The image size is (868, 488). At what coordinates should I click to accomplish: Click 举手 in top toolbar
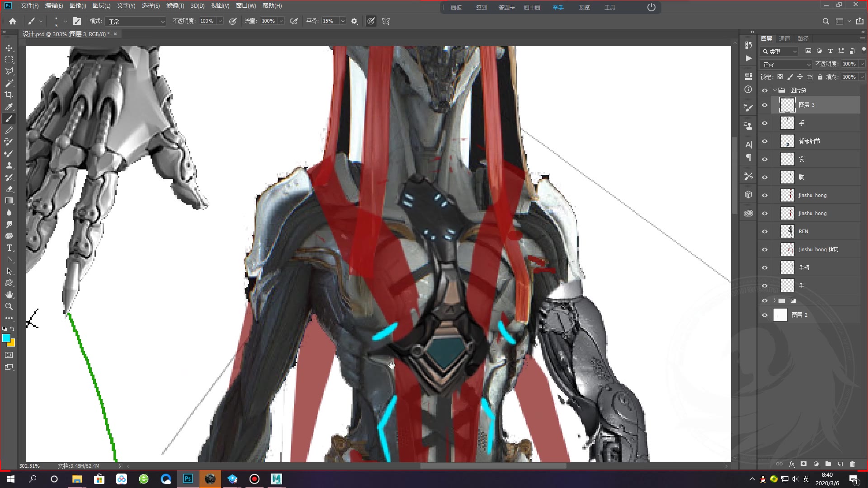[558, 7]
